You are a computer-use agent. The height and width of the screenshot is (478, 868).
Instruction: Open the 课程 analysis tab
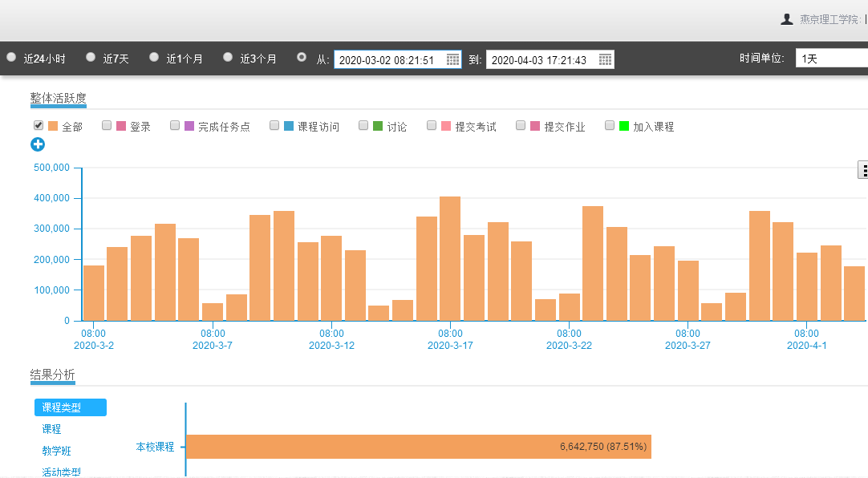pyautogui.click(x=51, y=429)
